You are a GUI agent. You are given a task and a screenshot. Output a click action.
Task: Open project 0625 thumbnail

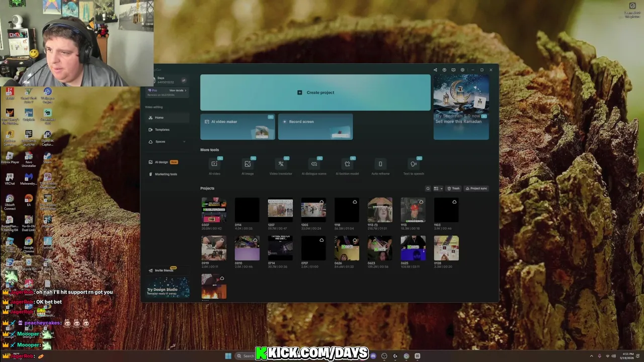(413, 248)
